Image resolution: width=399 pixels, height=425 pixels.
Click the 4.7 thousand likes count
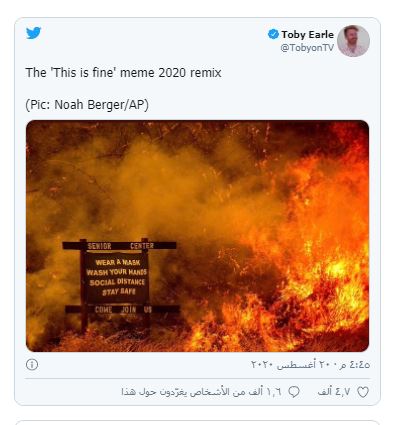click(x=334, y=392)
